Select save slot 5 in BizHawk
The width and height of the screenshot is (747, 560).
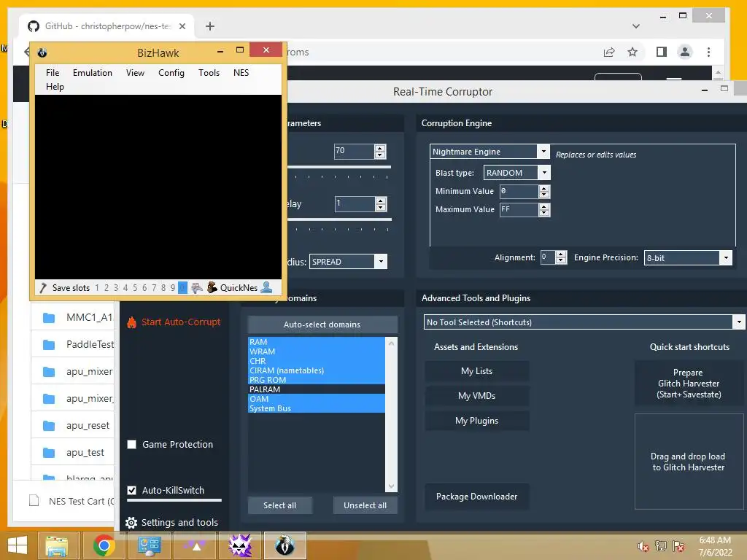tap(135, 287)
